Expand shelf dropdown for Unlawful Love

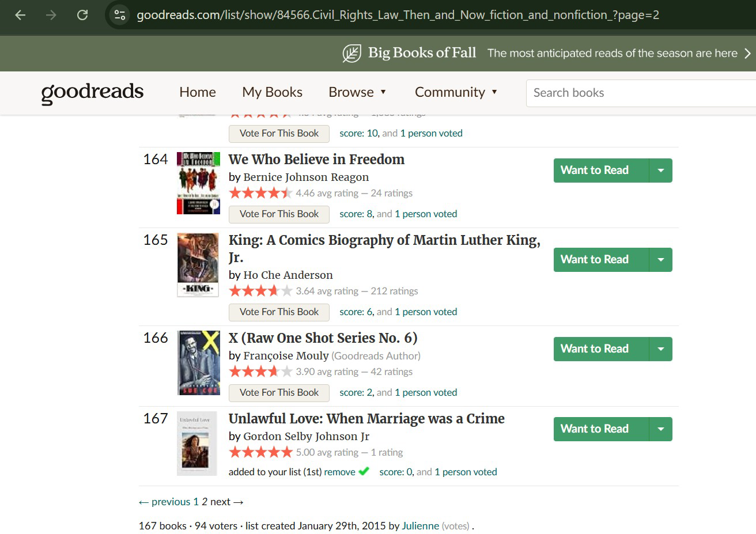coord(661,429)
